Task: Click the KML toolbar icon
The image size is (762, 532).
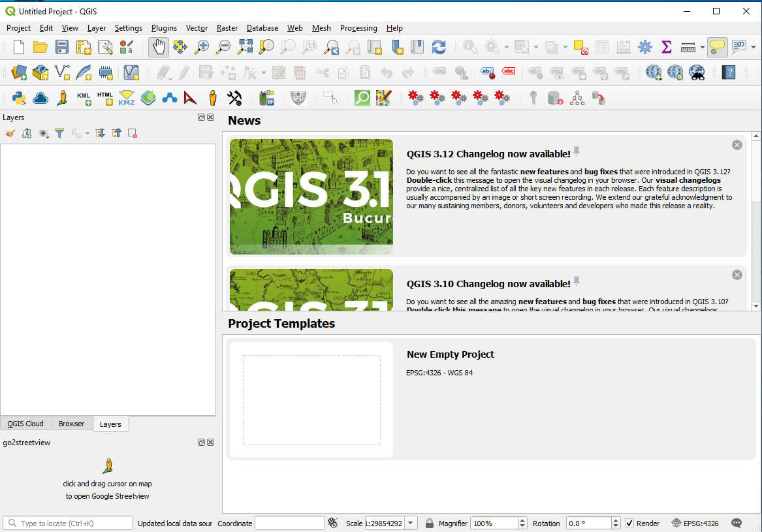Action: (x=84, y=98)
